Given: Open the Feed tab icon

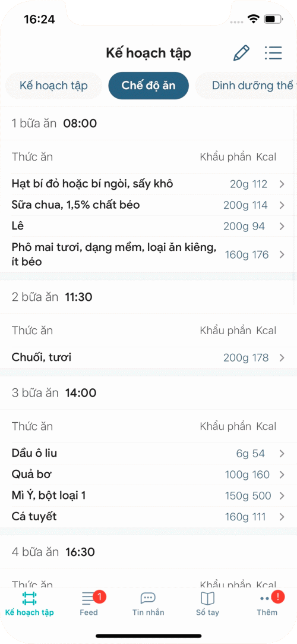Looking at the screenshot, I should tap(88, 598).
